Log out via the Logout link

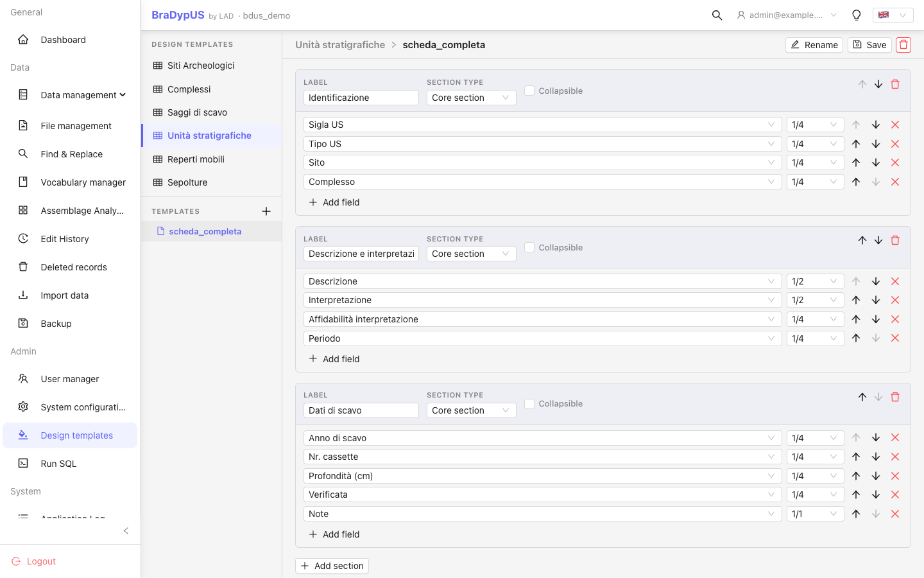click(x=34, y=561)
